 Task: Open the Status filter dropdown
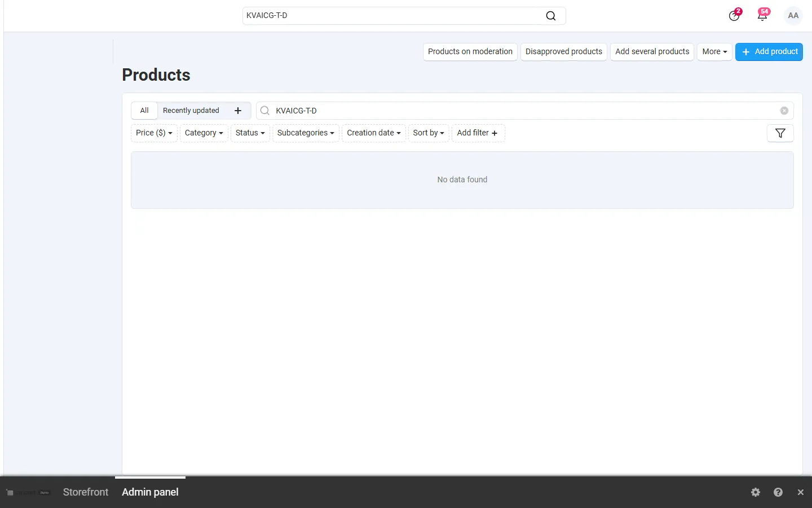point(250,133)
